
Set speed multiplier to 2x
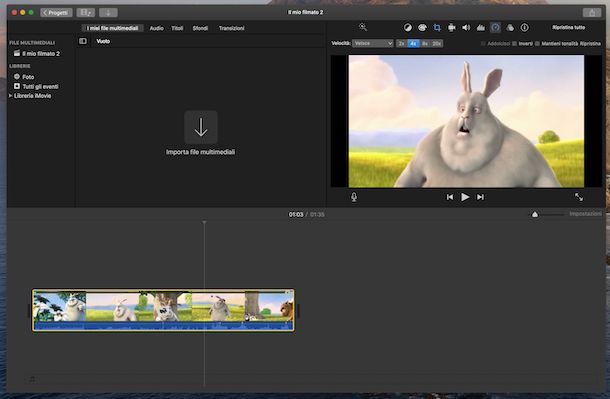point(401,44)
